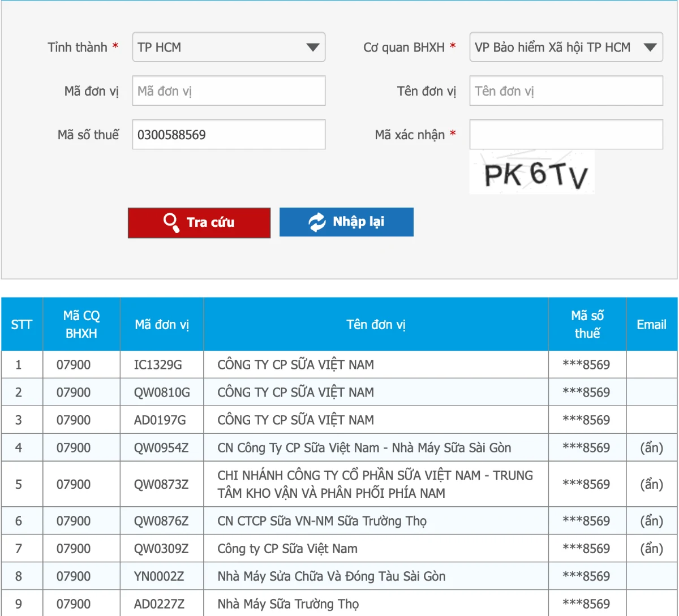Click the Tên đơn vị table column header
The width and height of the screenshot is (679, 616).
[x=376, y=324]
